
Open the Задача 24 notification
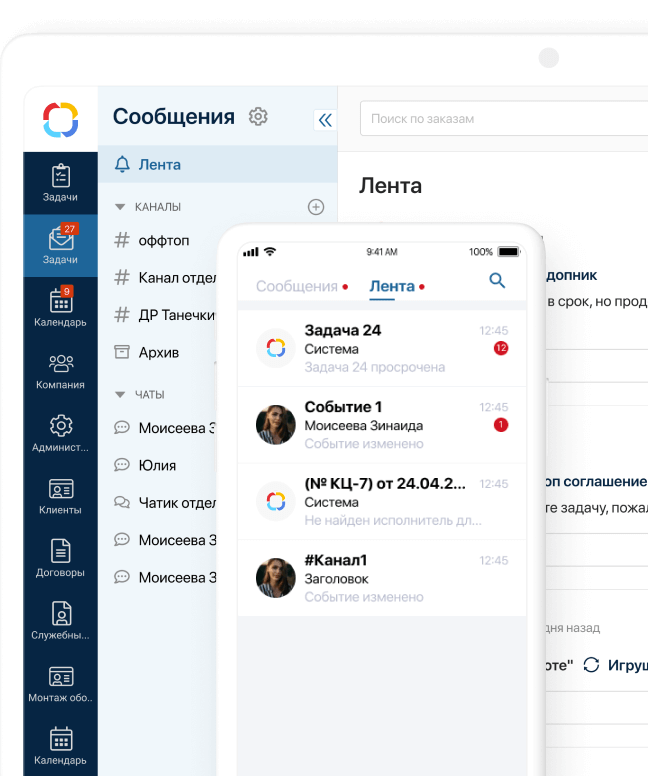click(382, 348)
